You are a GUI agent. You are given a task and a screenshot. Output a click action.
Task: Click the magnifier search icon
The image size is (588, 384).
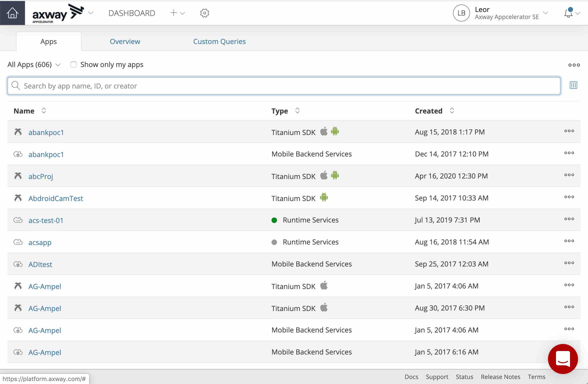16,85
